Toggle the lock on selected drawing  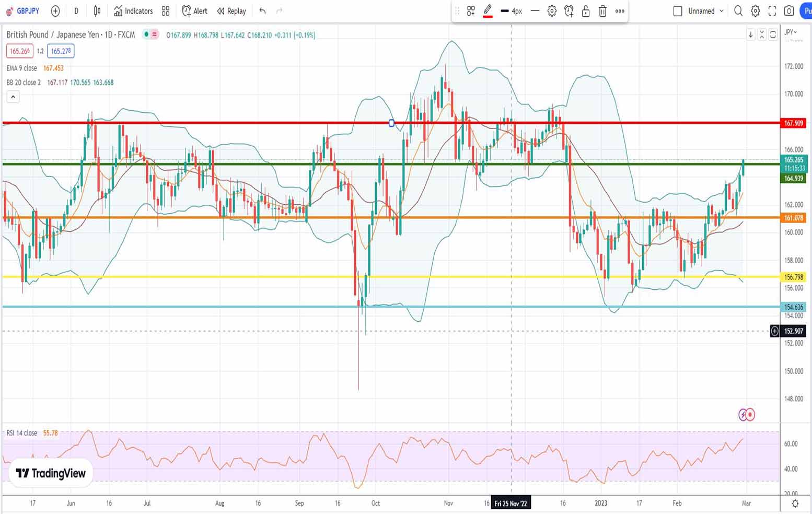point(586,11)
